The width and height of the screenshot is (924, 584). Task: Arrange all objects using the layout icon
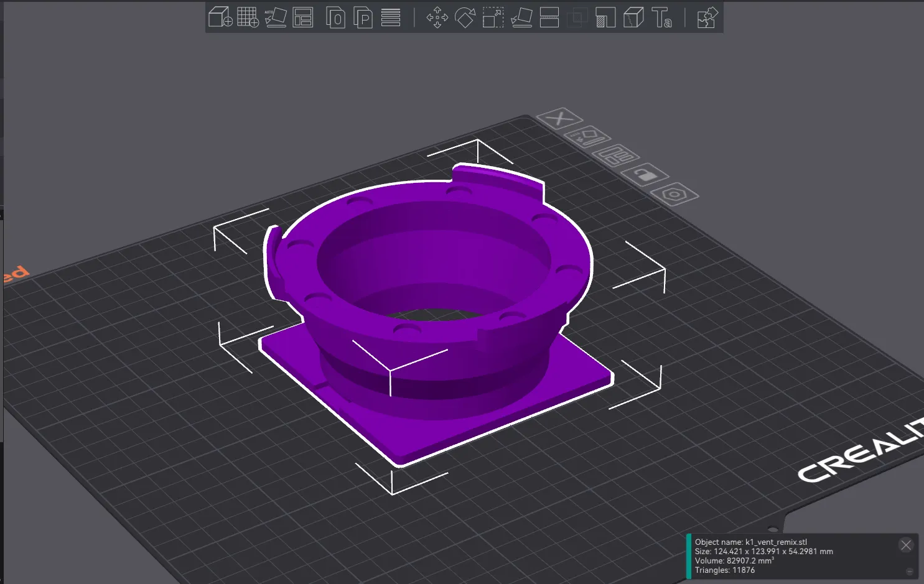click(303, 17)
